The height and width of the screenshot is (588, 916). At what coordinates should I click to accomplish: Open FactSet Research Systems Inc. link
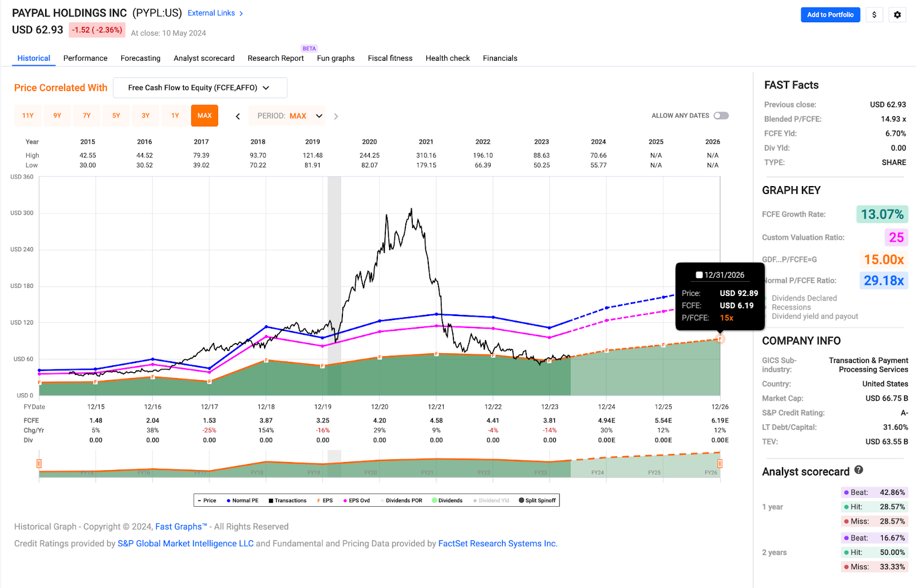coord(498,543)
